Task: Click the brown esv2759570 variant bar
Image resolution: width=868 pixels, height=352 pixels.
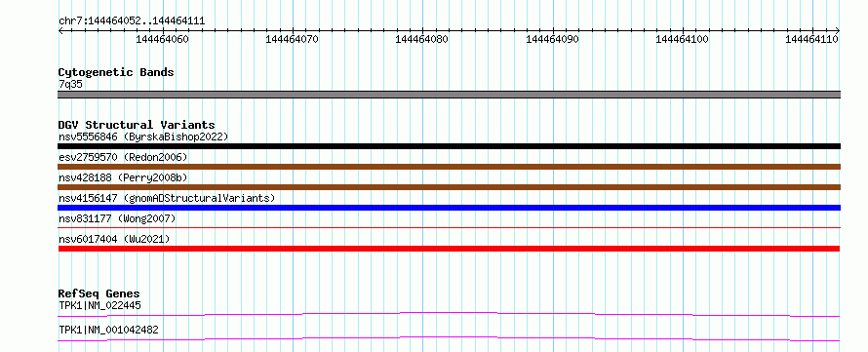Action: [449, 167]
